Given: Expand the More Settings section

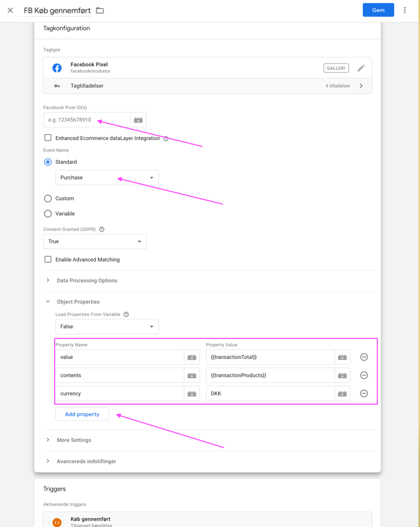Looking at the screenshot, I should click(73, 440).
